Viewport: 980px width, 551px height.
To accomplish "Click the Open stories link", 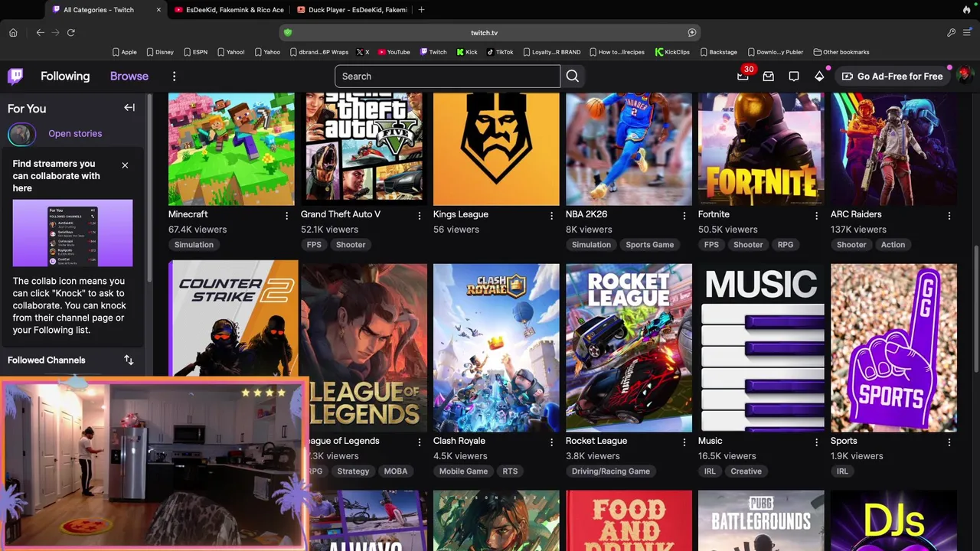I will point(75,134).
